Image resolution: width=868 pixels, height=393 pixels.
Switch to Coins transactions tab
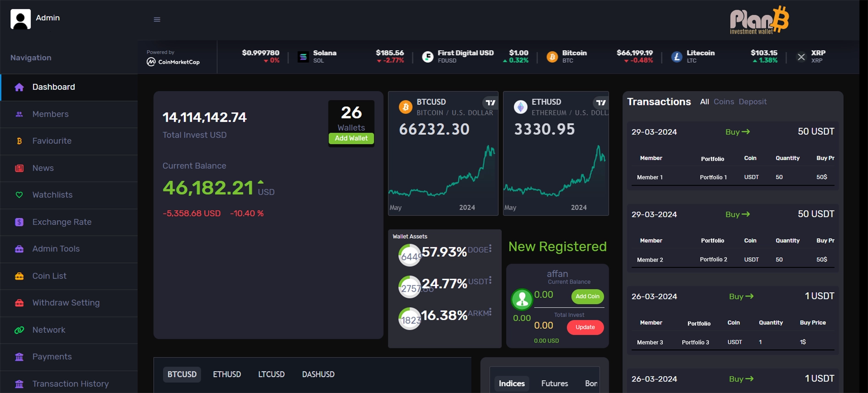pos(724,102)
